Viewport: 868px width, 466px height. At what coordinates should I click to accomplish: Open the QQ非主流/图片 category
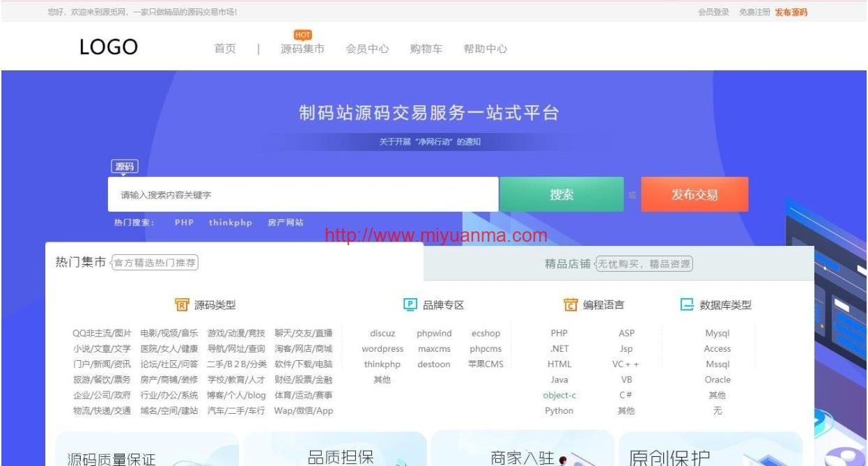tap(102, 333)
